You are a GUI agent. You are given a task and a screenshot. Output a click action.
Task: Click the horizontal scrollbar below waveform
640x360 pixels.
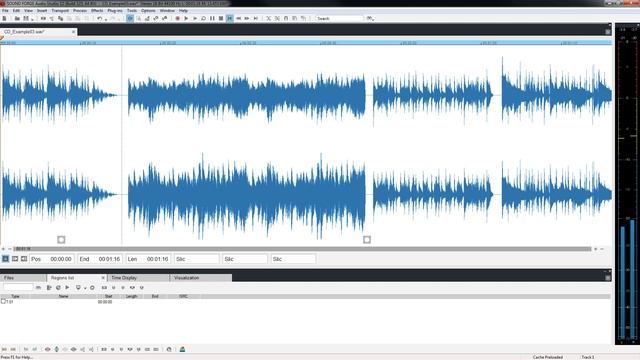[302, 249]
